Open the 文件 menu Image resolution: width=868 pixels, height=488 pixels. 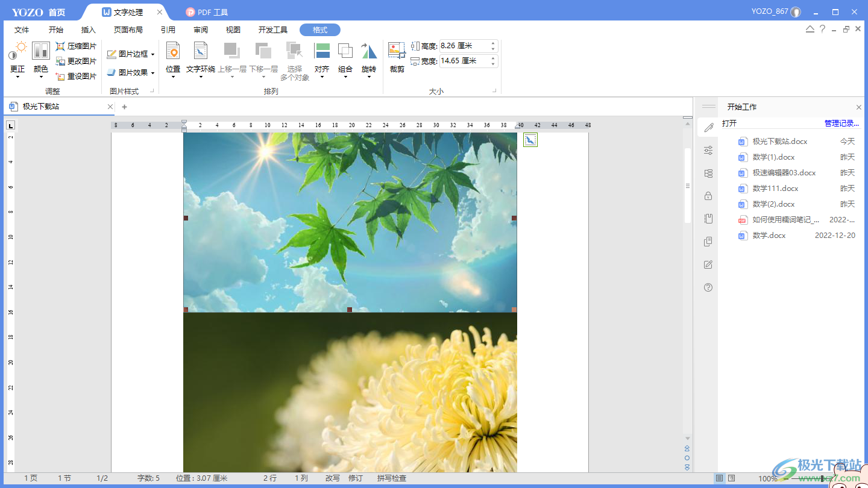pyautogui.click(x=22, y=30)
